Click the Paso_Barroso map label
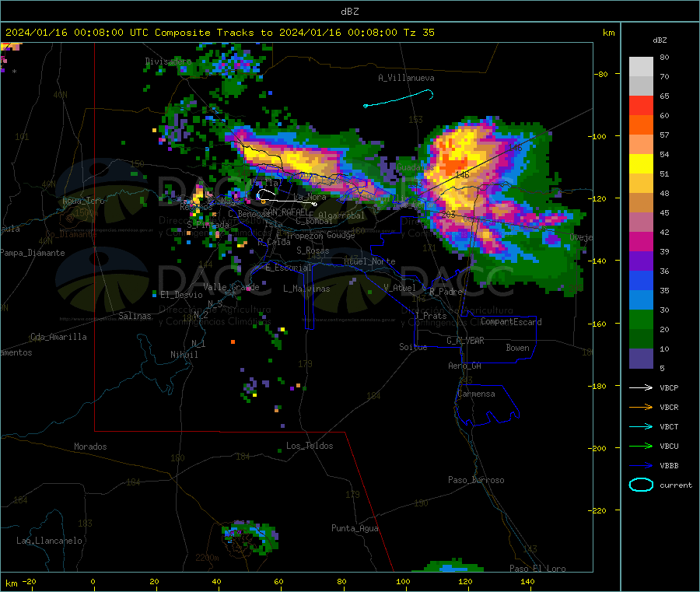This screenshot has width=700, height=592. 476,480
